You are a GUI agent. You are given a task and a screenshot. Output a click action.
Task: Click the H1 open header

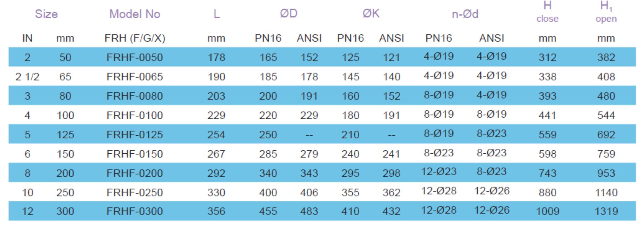[606, 12]
